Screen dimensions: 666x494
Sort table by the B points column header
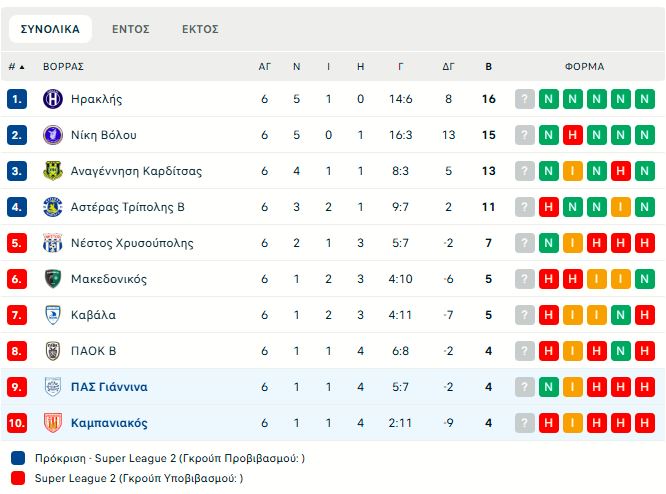pyautogui.click(x=488, y=67)
